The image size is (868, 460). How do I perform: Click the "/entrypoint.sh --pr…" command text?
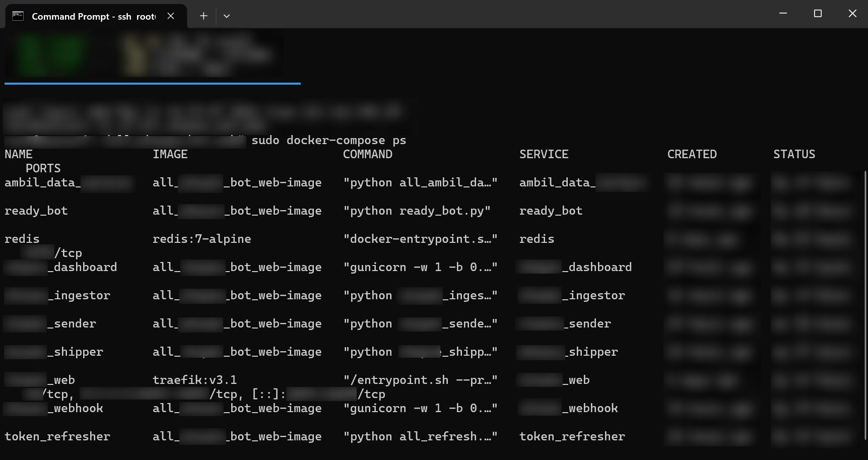coord(421,380)
